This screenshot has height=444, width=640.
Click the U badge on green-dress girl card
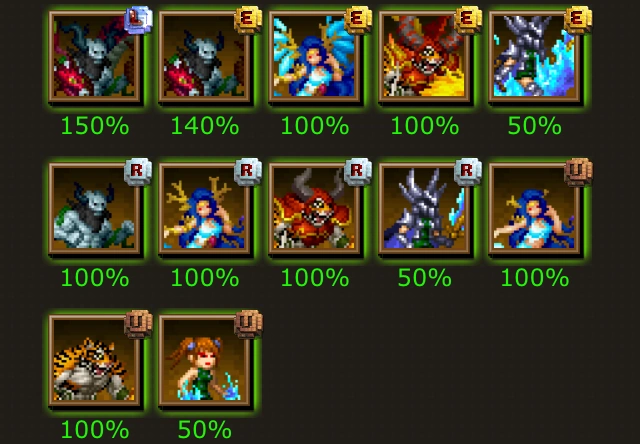[x=248, y=324]
